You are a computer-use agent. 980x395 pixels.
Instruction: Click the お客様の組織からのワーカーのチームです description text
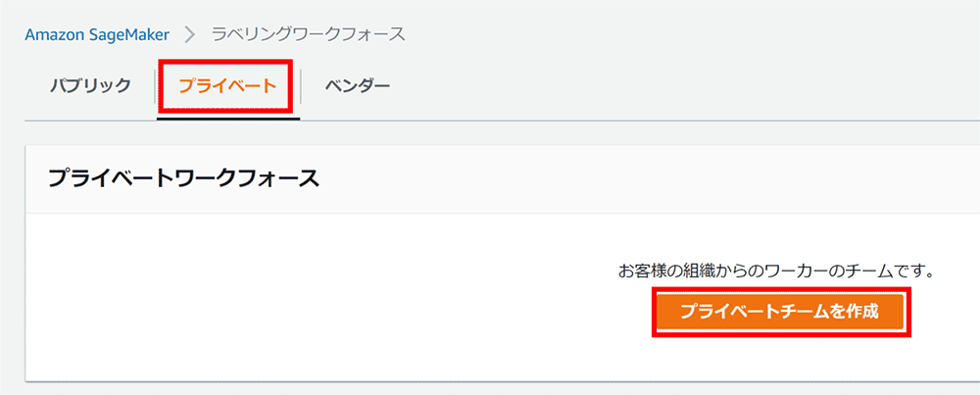pos(775,271)
